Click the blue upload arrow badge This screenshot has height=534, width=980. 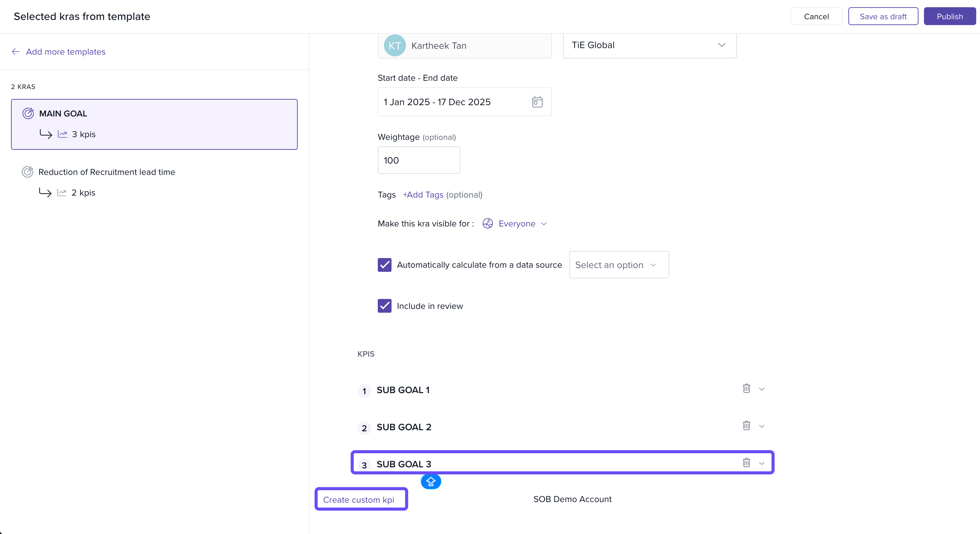pos(431,482)
